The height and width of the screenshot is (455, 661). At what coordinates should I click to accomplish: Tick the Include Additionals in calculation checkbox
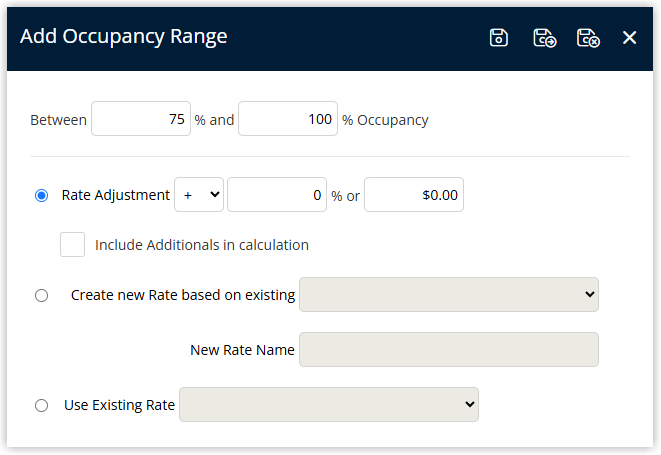[x=73, y=245]
